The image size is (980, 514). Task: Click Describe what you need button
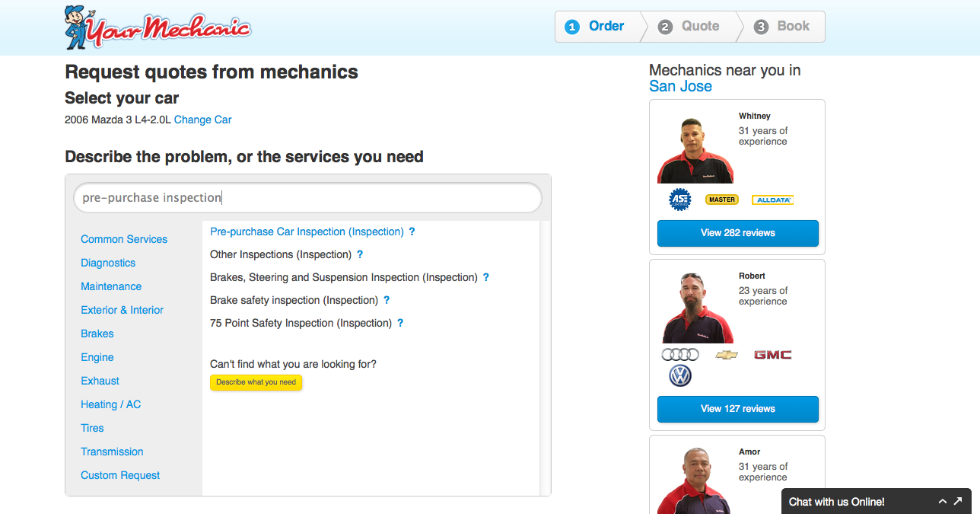click(x=256, y=382)
